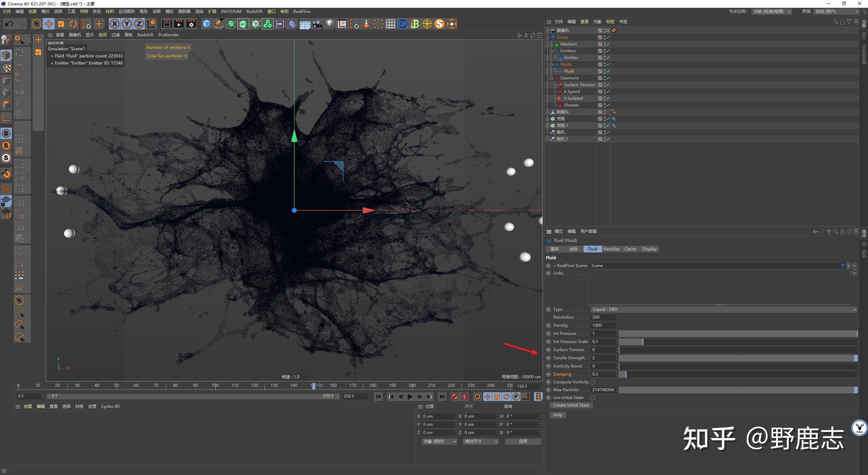This screenshot has height=475, width=868.
Task: Click the 应用 apply button
Action: click(523, 441)
